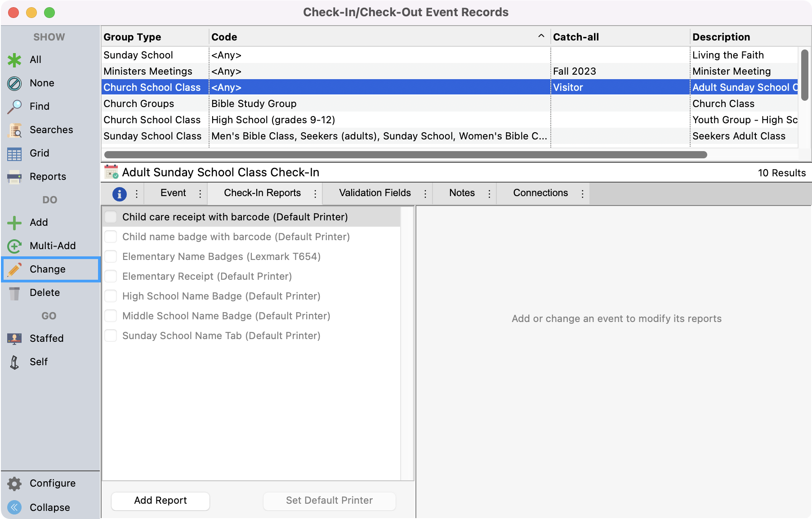Click the Add Report button
812x519 pixels.
coord(160,501)
